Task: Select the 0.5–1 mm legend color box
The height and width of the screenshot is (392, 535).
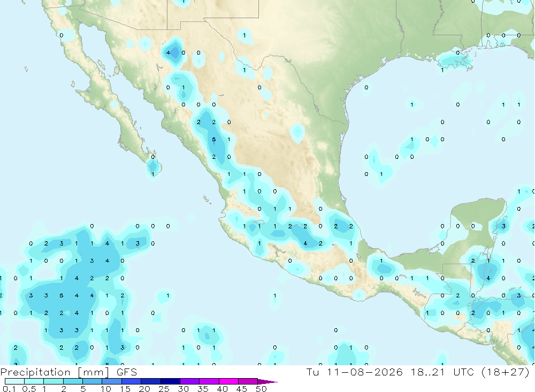Action: coord(34,381)
